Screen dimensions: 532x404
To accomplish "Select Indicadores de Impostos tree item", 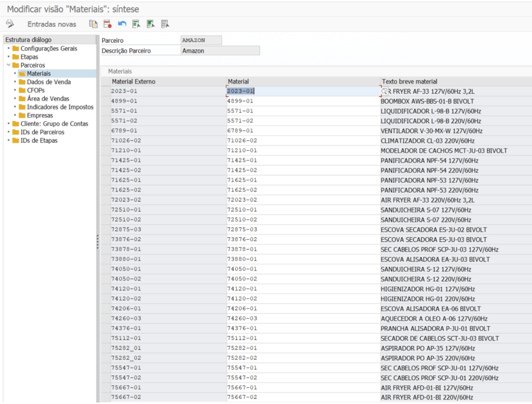I will (x=56, y=107).
